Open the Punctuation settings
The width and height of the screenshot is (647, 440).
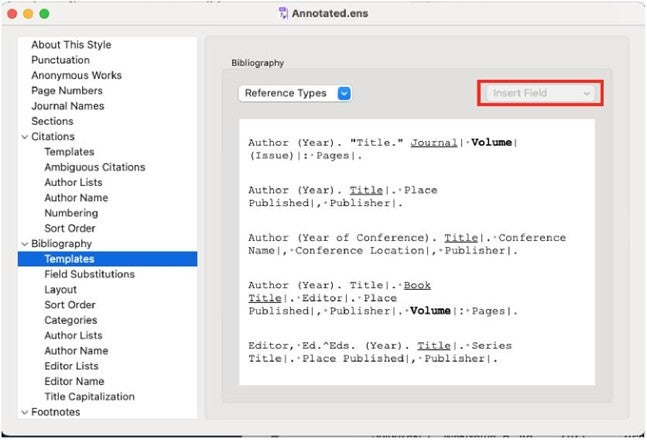(x=61, y=60)
